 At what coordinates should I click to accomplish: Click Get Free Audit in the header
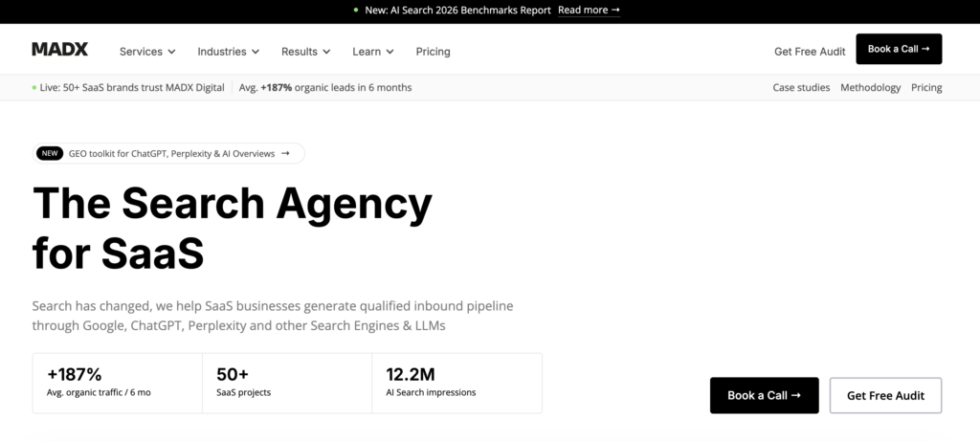tap(810, 52)
